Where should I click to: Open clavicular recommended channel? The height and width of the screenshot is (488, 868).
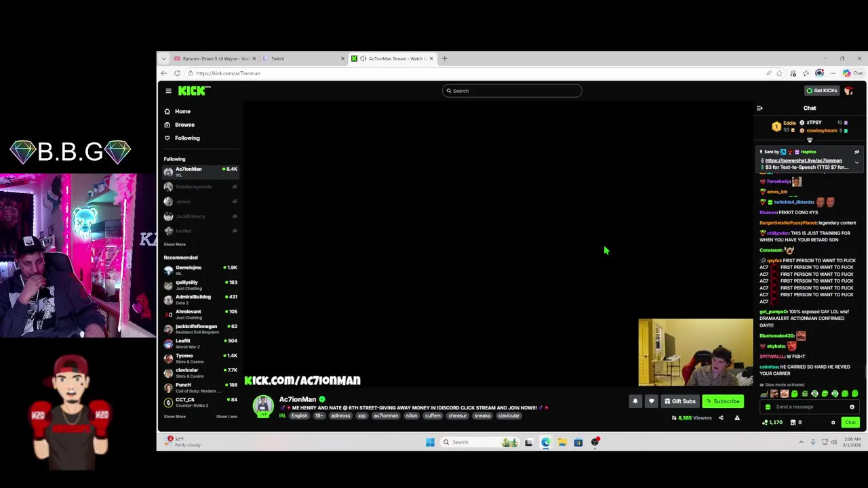point(200,373)
